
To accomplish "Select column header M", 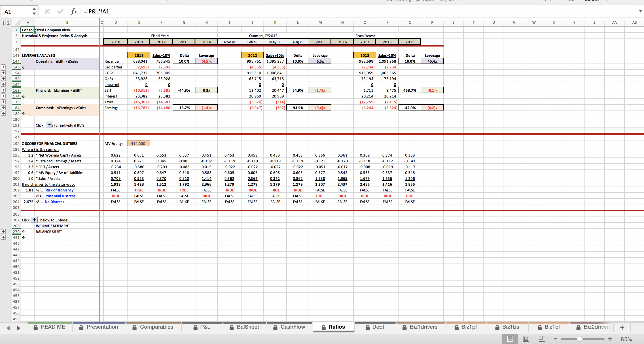I will click(320, 23).
